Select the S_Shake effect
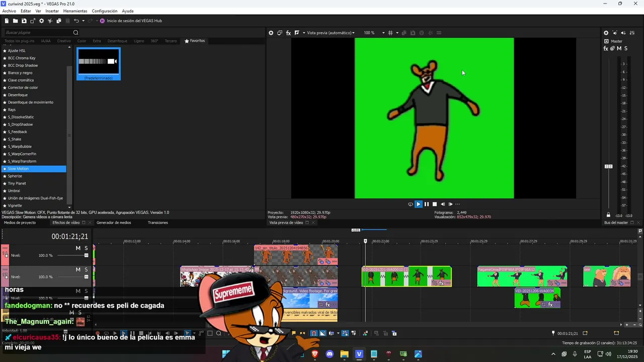This screenshot has width=644, height=362. [15, 139]
